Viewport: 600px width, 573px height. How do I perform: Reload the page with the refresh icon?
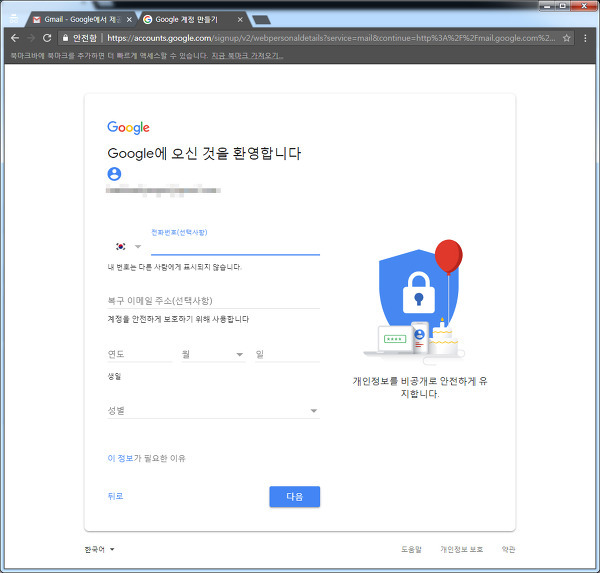[x=47, y=38]
